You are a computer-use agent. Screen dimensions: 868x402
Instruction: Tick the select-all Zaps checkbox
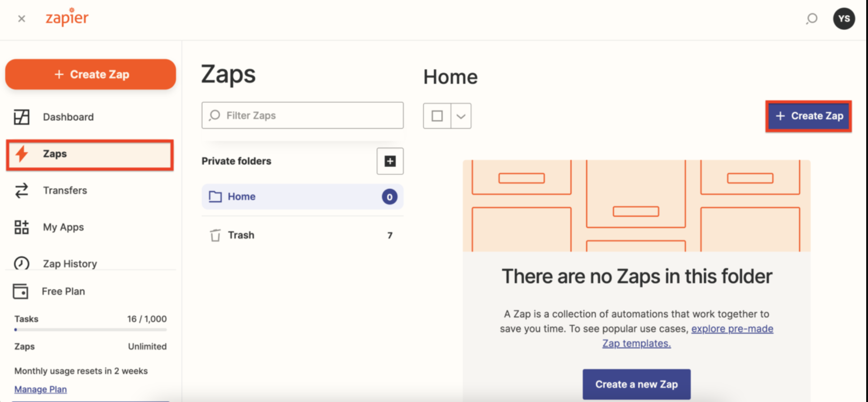437,116
